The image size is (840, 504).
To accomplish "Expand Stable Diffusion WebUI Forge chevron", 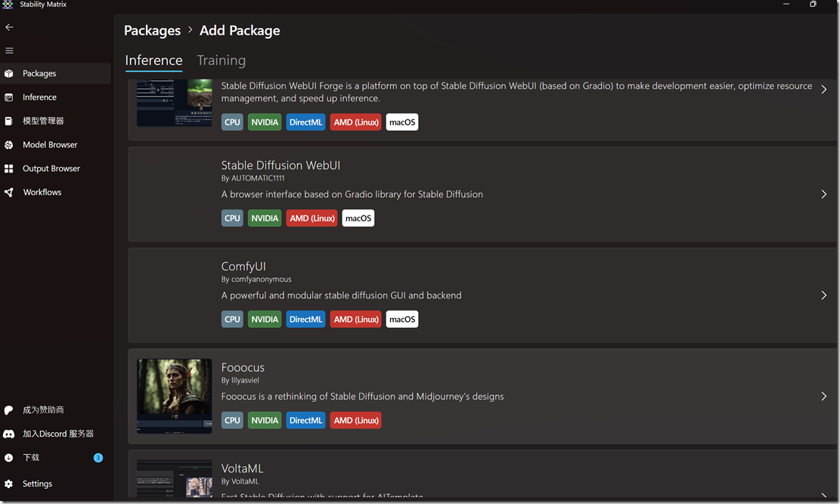I will [824, 89].
